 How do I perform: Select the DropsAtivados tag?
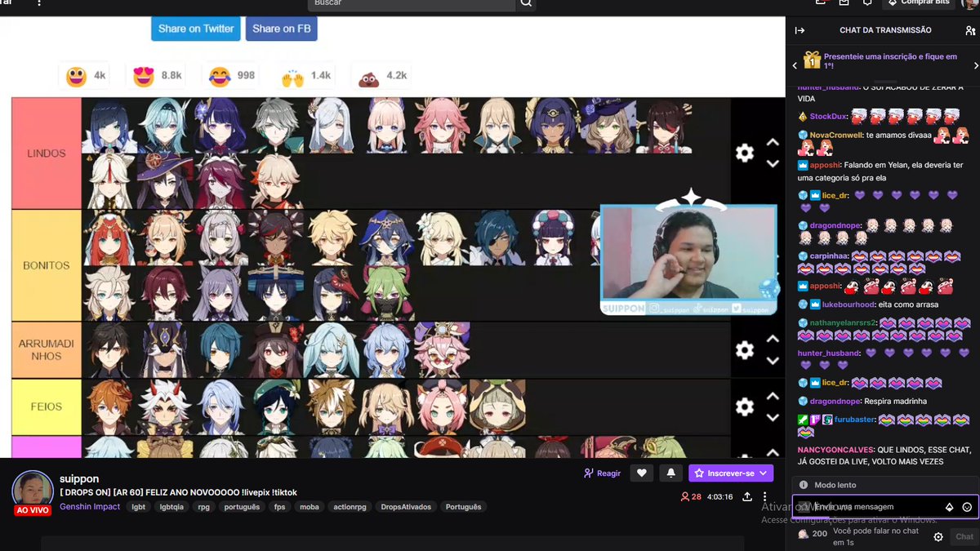pyautogui.click(x=407, y=507)
